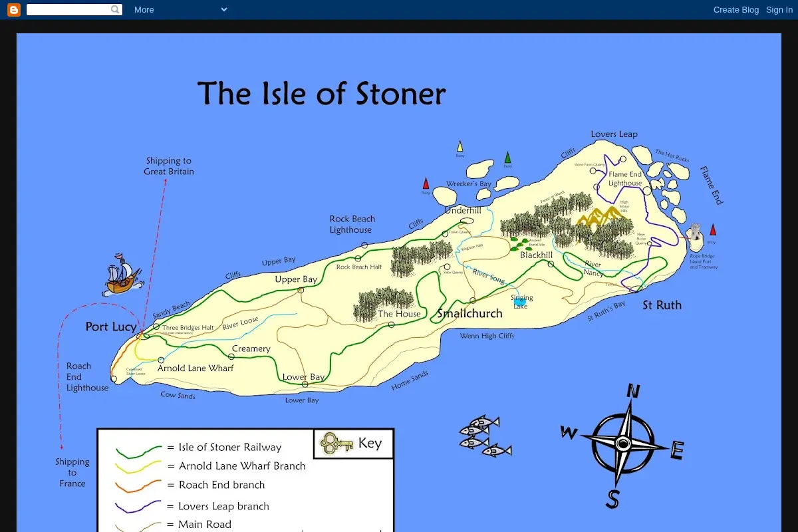This screenshot has width=798, height=532.
Task: Click the "Lovers Leap" map label
Action: point(614,134)
